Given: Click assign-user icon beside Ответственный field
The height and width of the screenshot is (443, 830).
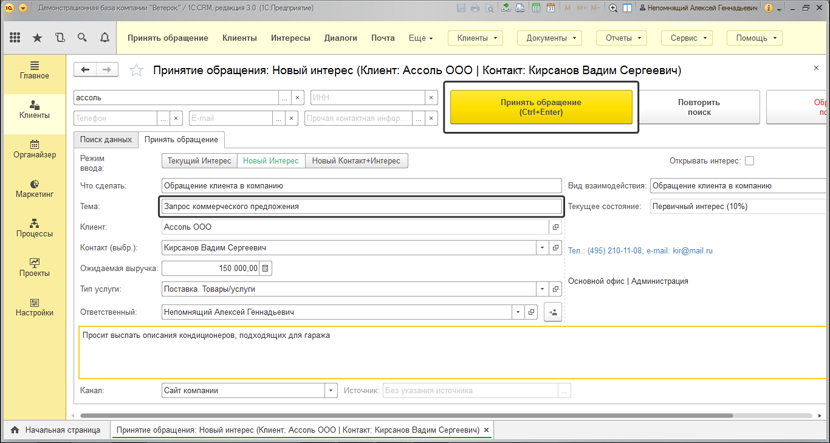Looking at the screenshot, I should [x=553, y=312].
